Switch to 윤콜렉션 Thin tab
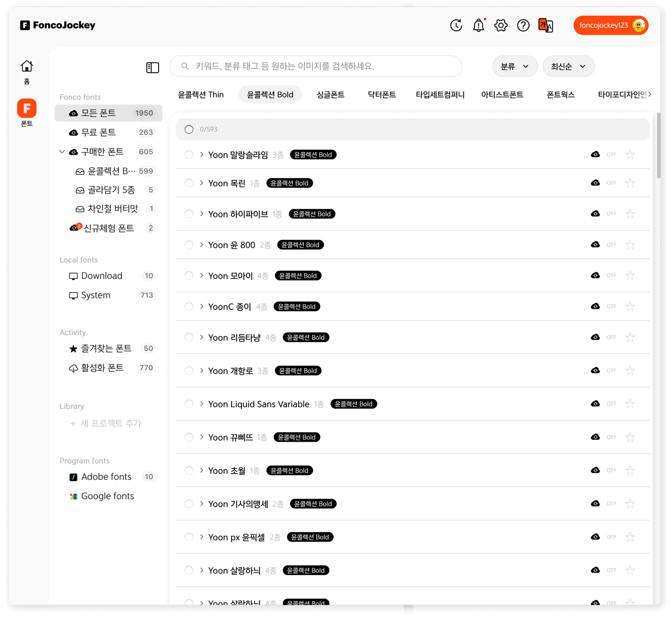Image resolution: width=672 pixels, height=617 pixels. tap(201, 95)
